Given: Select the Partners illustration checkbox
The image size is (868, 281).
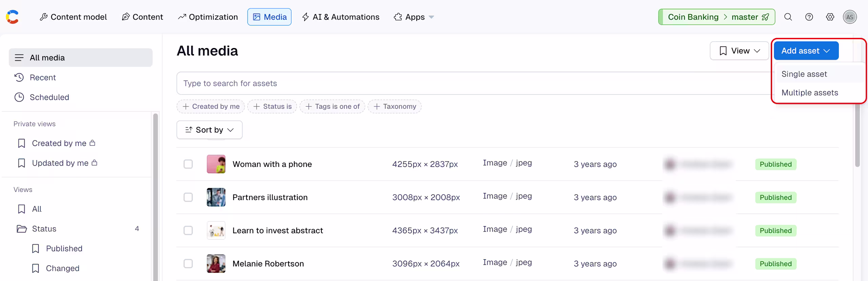Looking at the screenshot, I should pos(188,197).
